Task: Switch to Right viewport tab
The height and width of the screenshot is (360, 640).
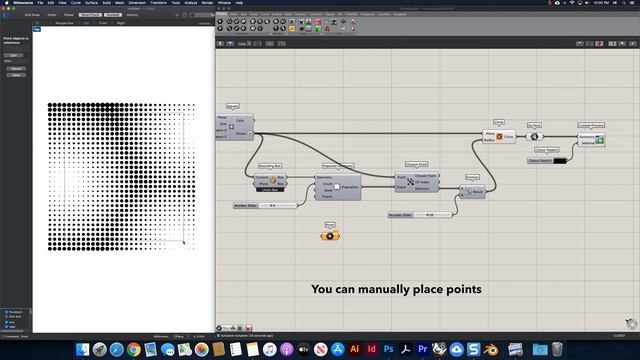Action: point(121,23)
